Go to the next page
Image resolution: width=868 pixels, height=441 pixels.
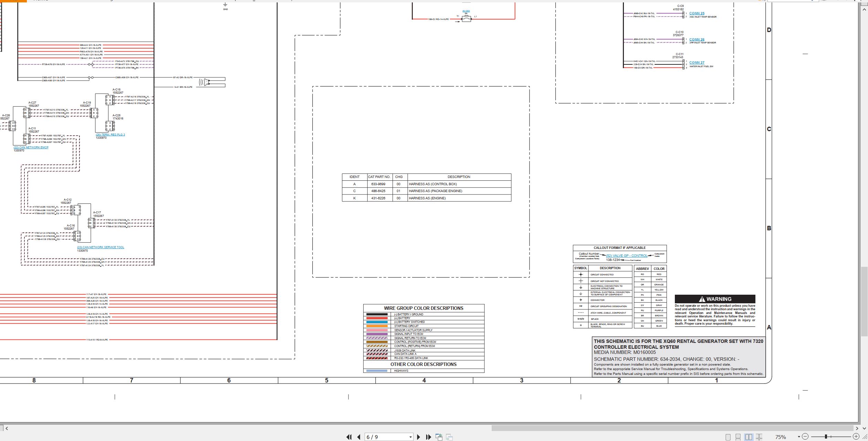point(418,437)
